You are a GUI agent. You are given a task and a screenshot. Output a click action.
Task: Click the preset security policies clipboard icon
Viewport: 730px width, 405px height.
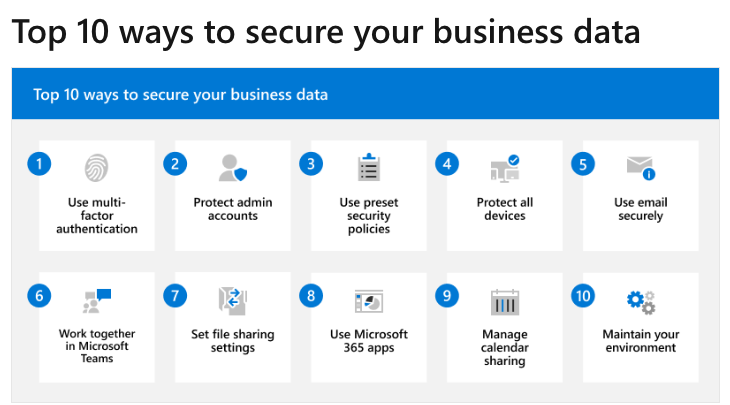pyautogui.click(x=369, y=167)
